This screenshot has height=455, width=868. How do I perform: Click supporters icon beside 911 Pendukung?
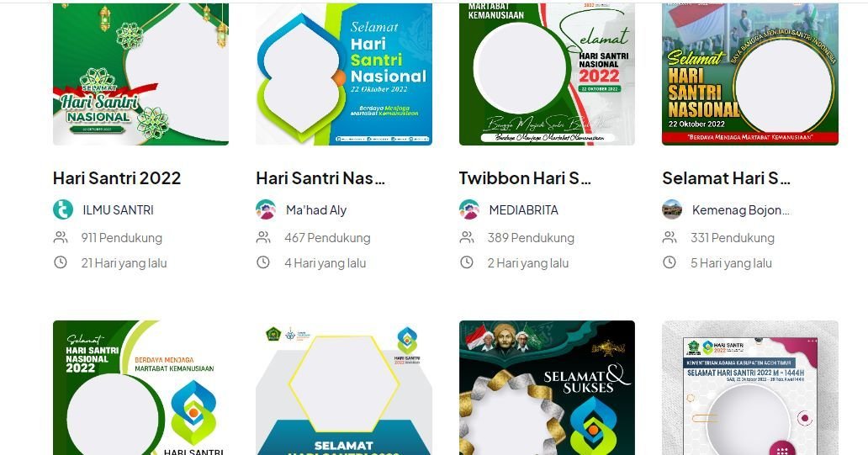[x=61, y=237]
